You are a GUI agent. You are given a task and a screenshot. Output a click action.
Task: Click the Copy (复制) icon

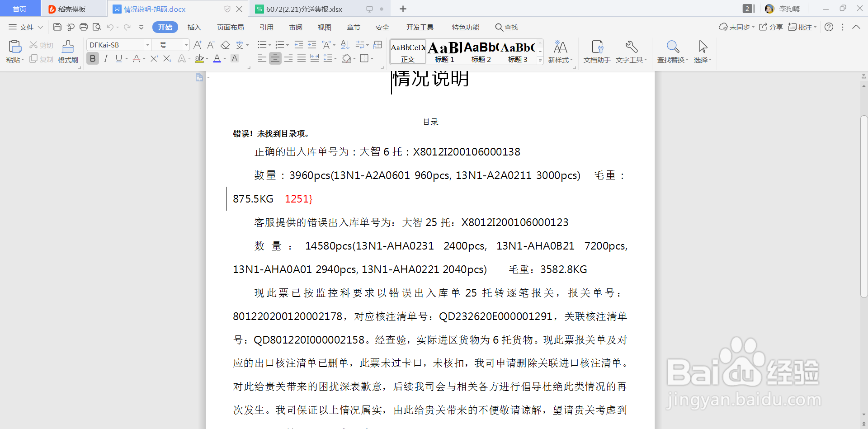coord(41,59)
